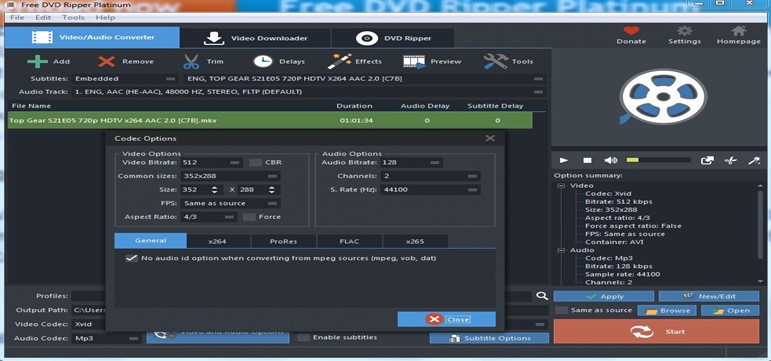Switch to the DVD Ripper tab
Viewport: 771px width, 361px height.
coord(392,38)
